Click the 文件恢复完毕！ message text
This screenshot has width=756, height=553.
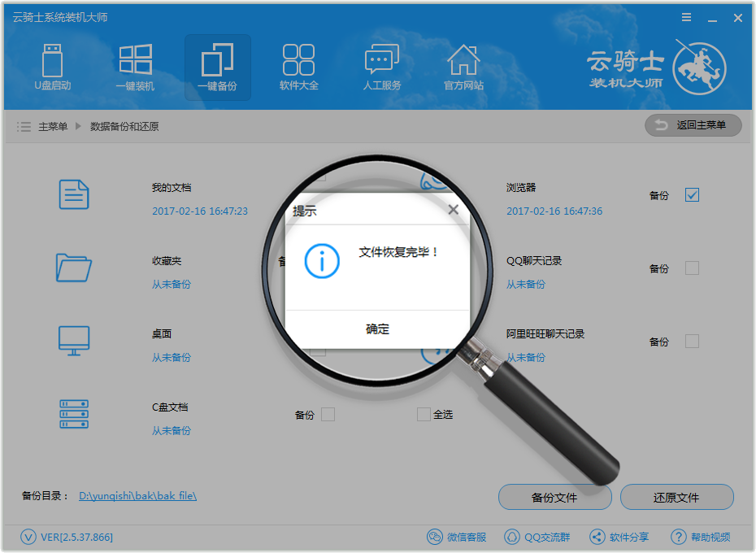(x=398, y=252)
